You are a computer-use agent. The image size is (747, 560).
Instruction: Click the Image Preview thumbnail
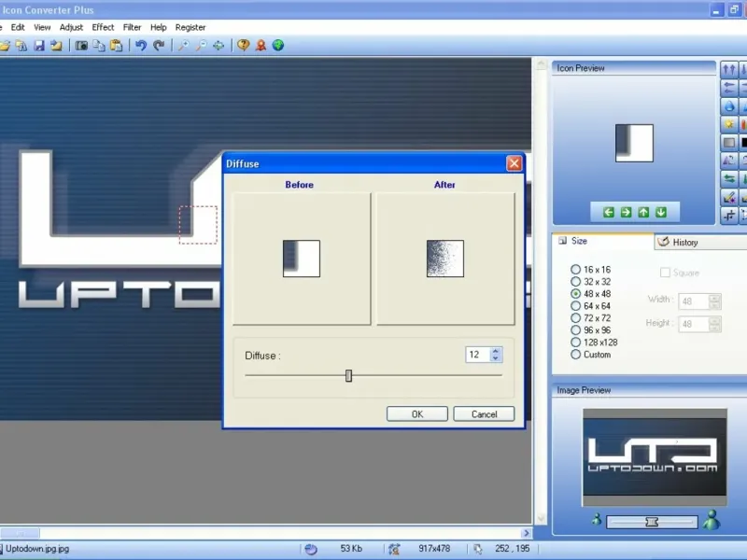click(655, 457)
